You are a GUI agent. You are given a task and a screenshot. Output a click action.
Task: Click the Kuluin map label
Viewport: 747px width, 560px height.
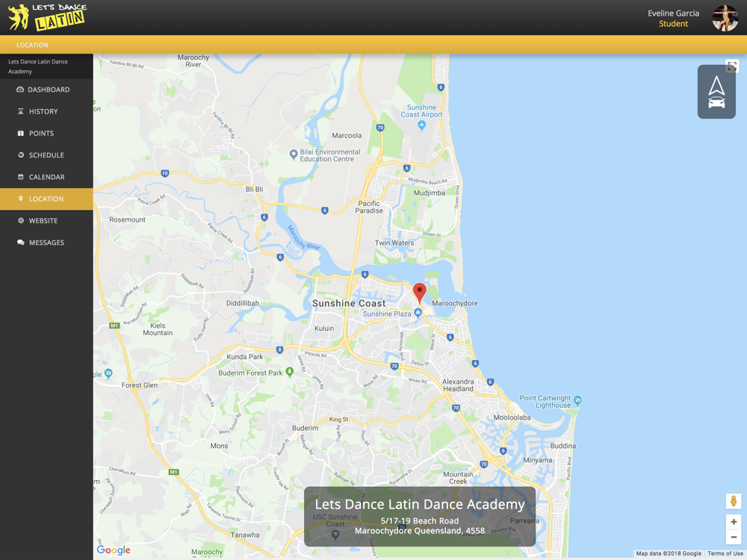click(324, 329)
